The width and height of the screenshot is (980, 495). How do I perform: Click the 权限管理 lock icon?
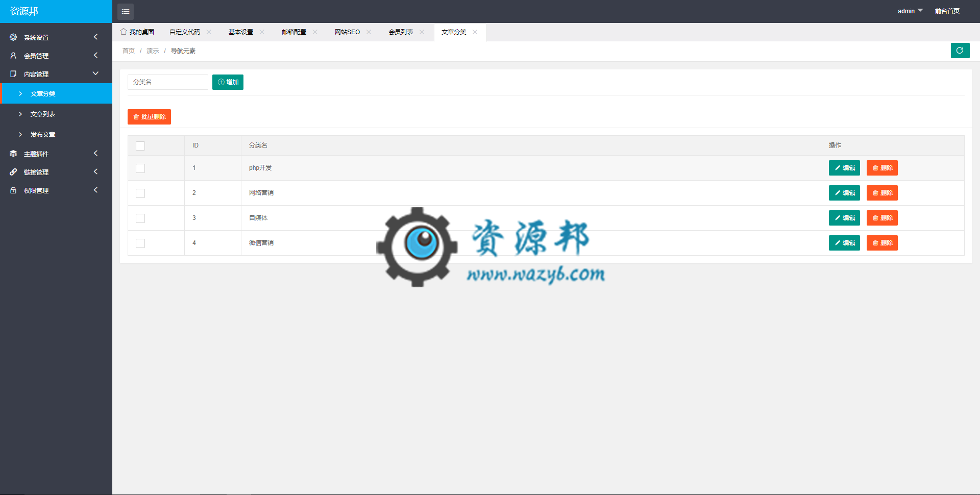13,190
